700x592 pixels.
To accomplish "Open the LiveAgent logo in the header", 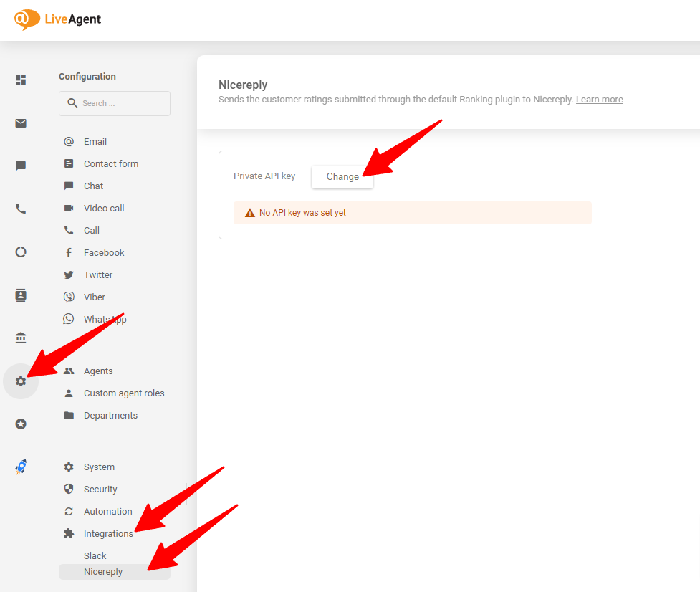I will click(x=57, y=19).
